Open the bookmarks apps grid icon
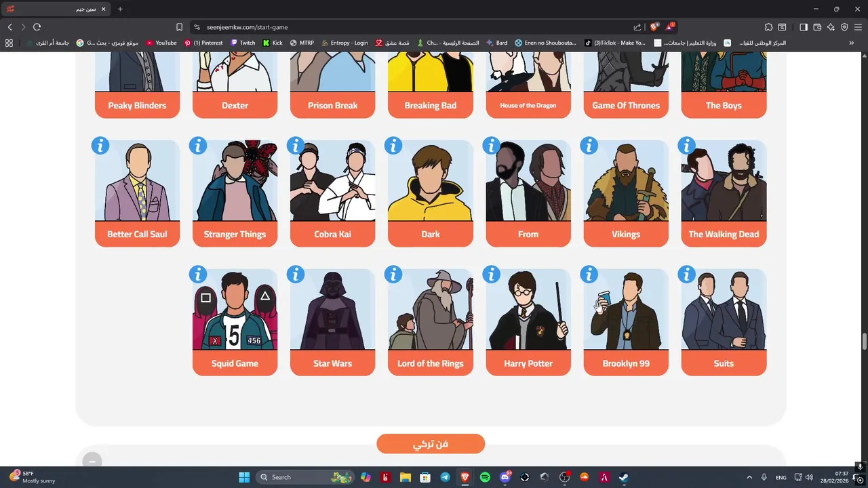Screen dimensions: 868x488 click(x=9, y=43)
